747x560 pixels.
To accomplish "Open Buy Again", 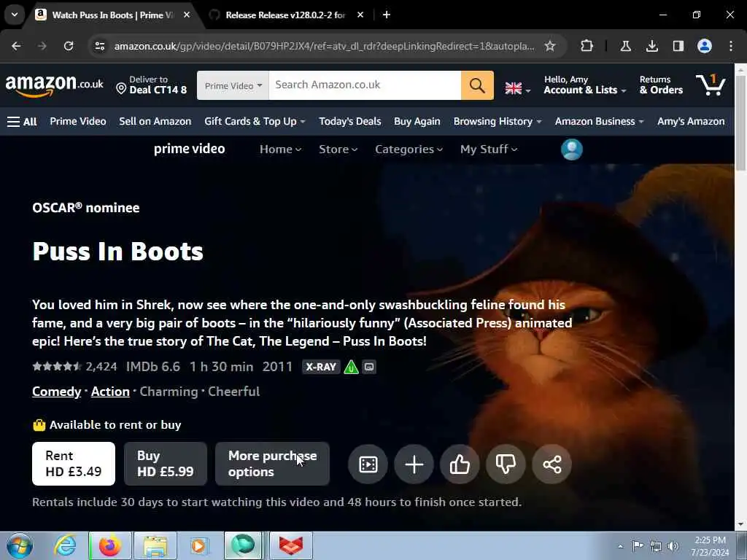I will pos(417,122).
